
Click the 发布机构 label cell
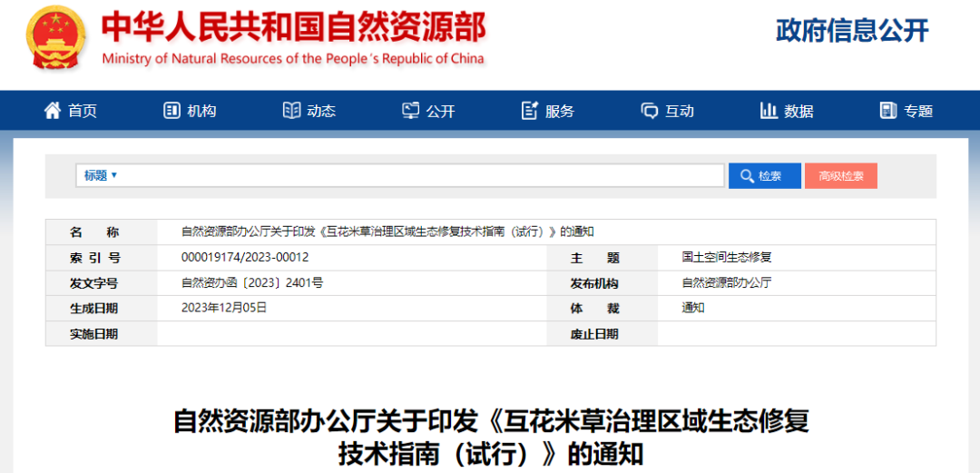[x=603, y=283]
